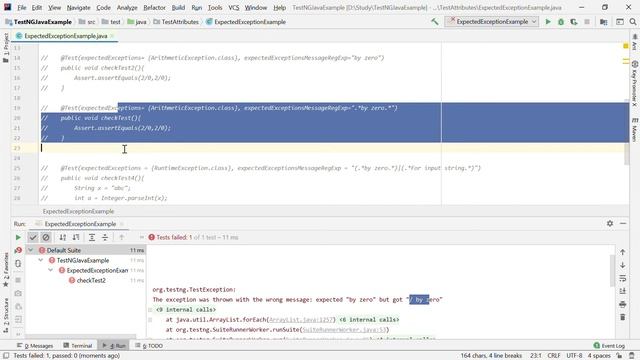Open the Maven side panel
640x360 pixels.
(635, 130)
